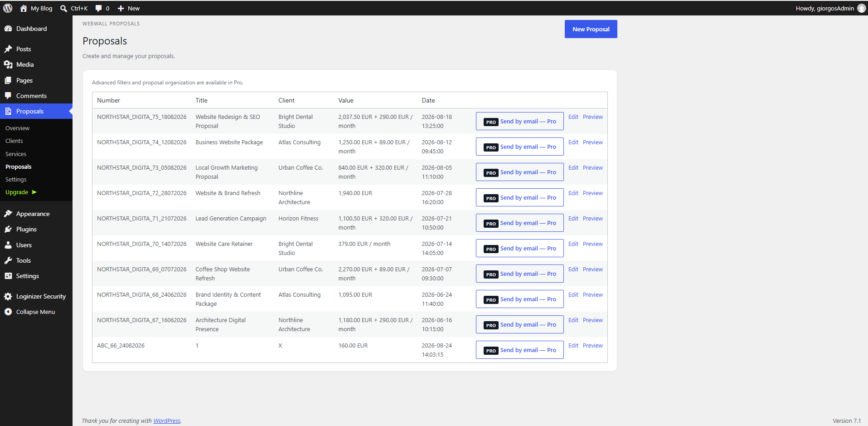Send Website Redesign & SEO Proposal by email
Screen dimensions: 868x426
point(520,121)
